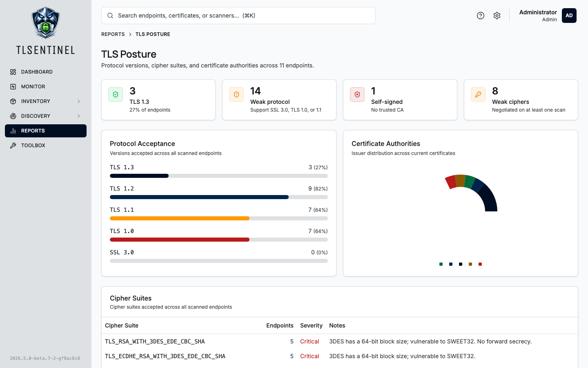Click the Self-signed card title
The height and width of the screenshot is (368, 588).
pyautogui.click(x=387, y=102)
